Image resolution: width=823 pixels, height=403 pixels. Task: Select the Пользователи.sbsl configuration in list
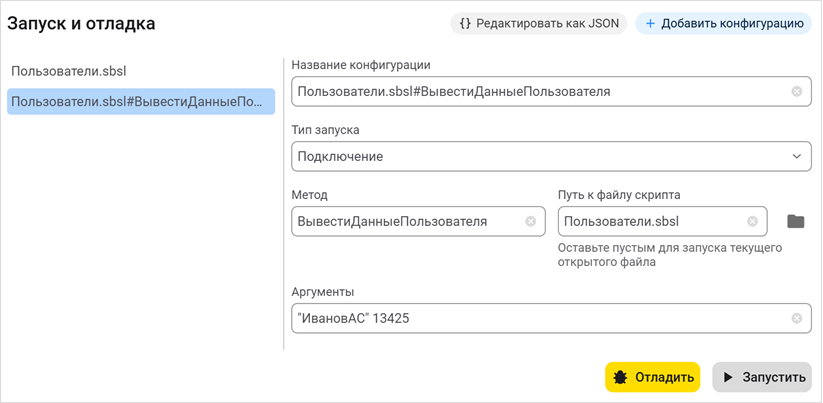tap(68, 72)
